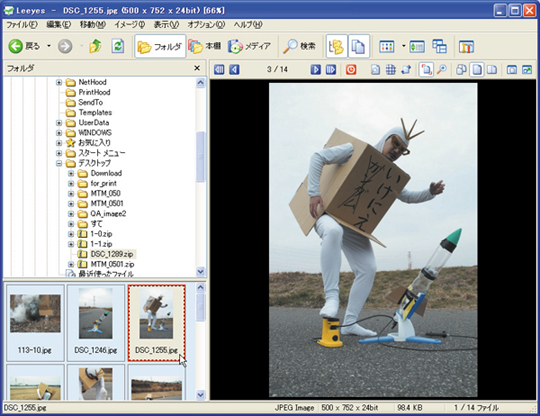The width and height of the screenshot is (540, 416).
Task: Click the 98.4 KB status bar entry
Action: click(x=409, y=408)
